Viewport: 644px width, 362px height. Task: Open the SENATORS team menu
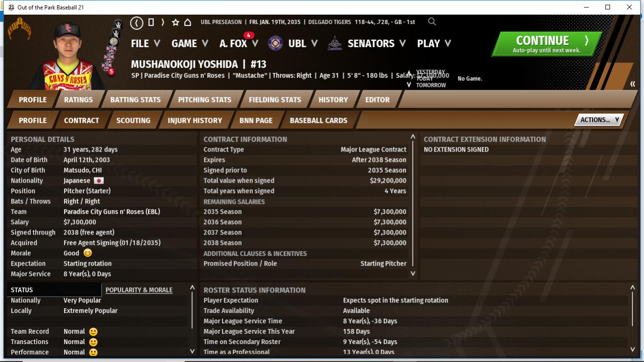click(x=376, y=43)
